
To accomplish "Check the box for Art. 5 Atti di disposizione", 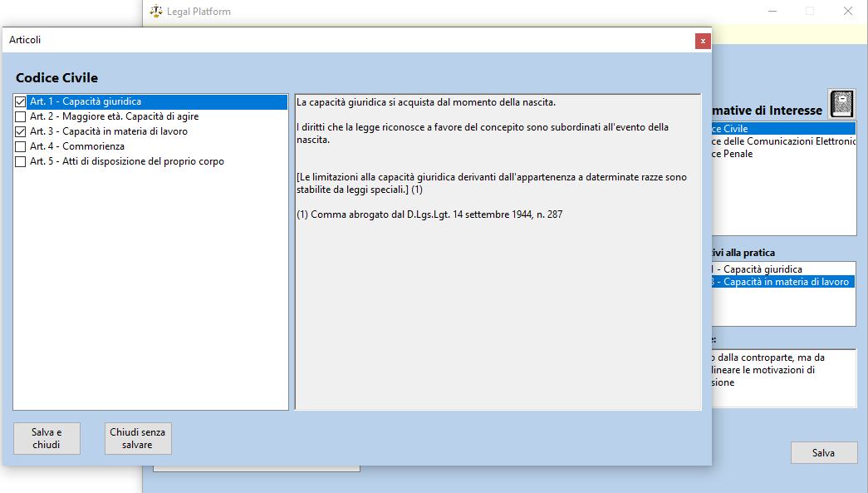I will [21, 161].
